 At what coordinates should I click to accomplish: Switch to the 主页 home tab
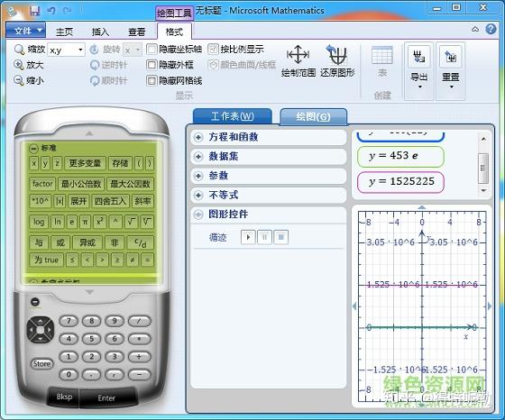point(64,32)
